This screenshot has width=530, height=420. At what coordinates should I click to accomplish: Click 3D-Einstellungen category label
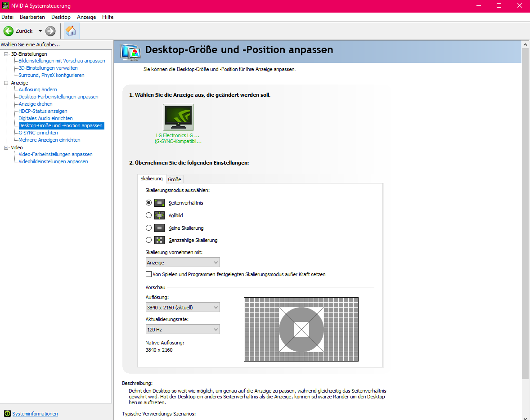coord(29,54)
